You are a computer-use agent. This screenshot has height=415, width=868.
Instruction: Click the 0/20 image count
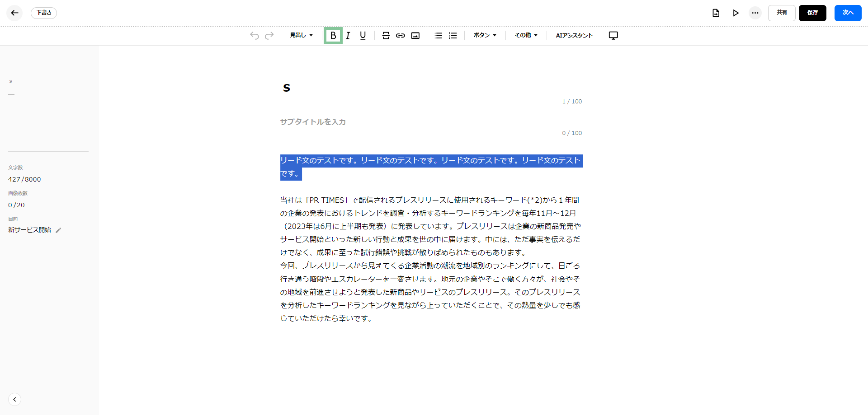(x=16, y=205)
